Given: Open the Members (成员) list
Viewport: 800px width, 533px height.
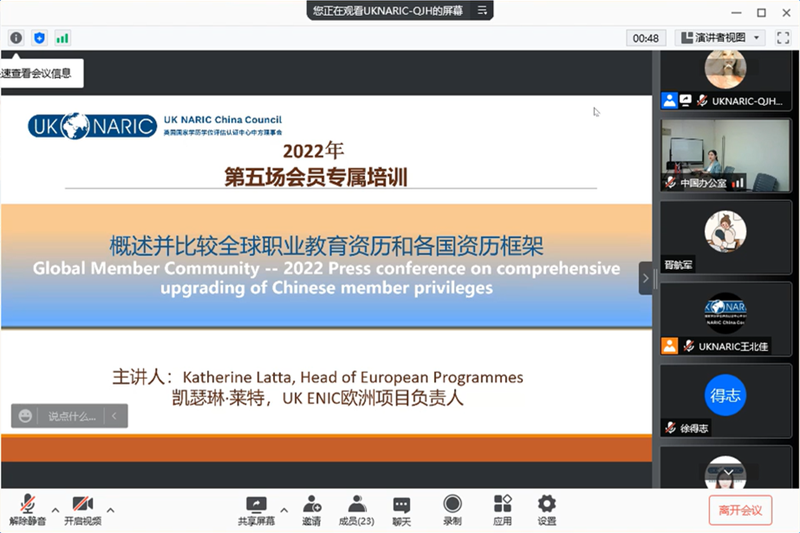Looking at the screenshot, I should point(356,509).
